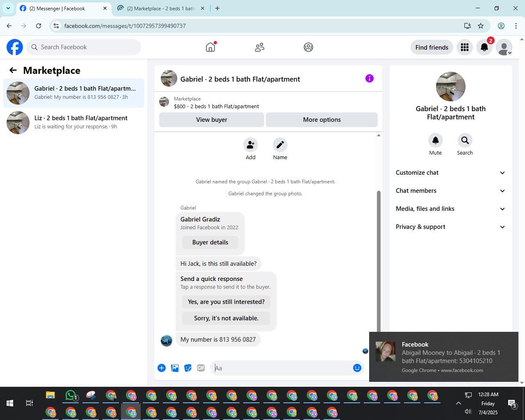The image size is (525, 420).
Task: Open File Explorer from the taskbar
Action: coord(50,395)
